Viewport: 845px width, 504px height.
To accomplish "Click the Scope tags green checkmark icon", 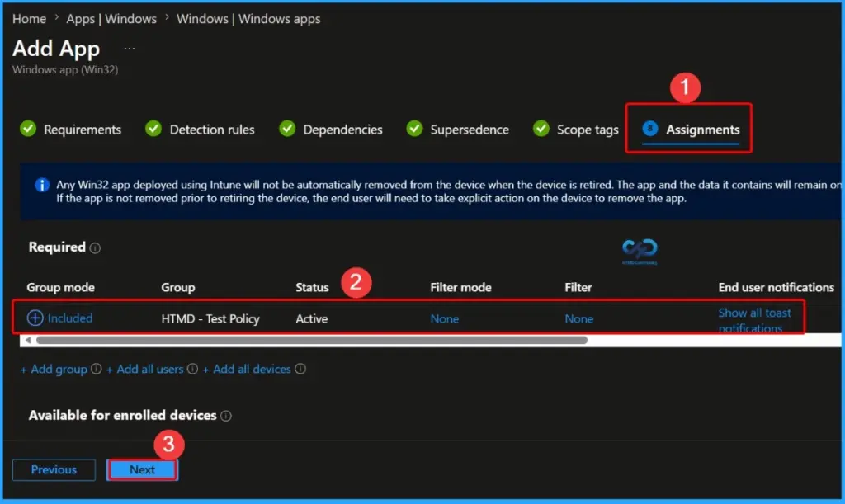I will (x=541, y=129).
